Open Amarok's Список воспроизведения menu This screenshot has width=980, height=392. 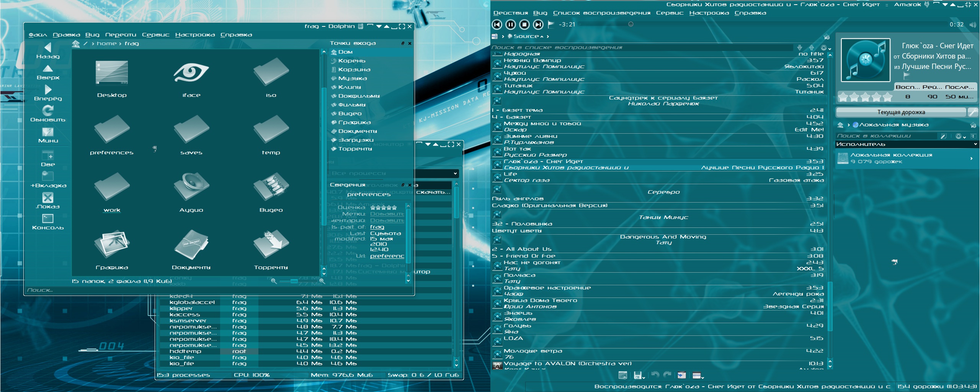tap(601, 13)
